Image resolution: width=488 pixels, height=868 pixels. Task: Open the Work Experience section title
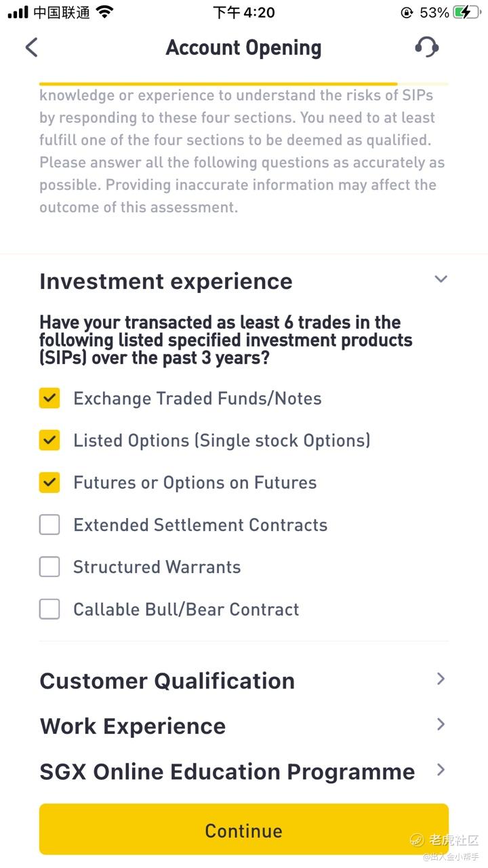pyautogui.click(x=133, y=726)
